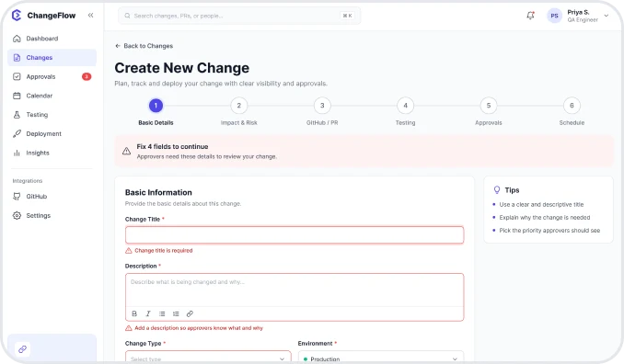Apply bold formatting in Description toolbar
Viewport: 624px width, 364px height.
pyautogui.click(x=134, y=313)
